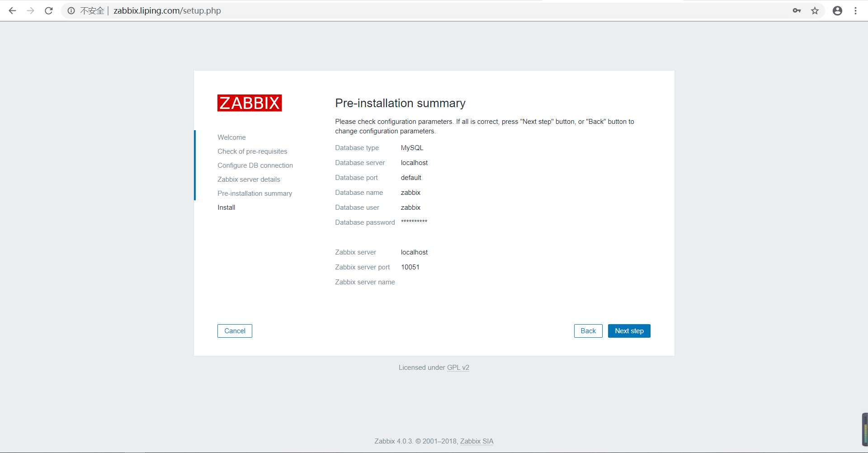
Task: Select Pre-installation summary step
Action: (255, 193)
